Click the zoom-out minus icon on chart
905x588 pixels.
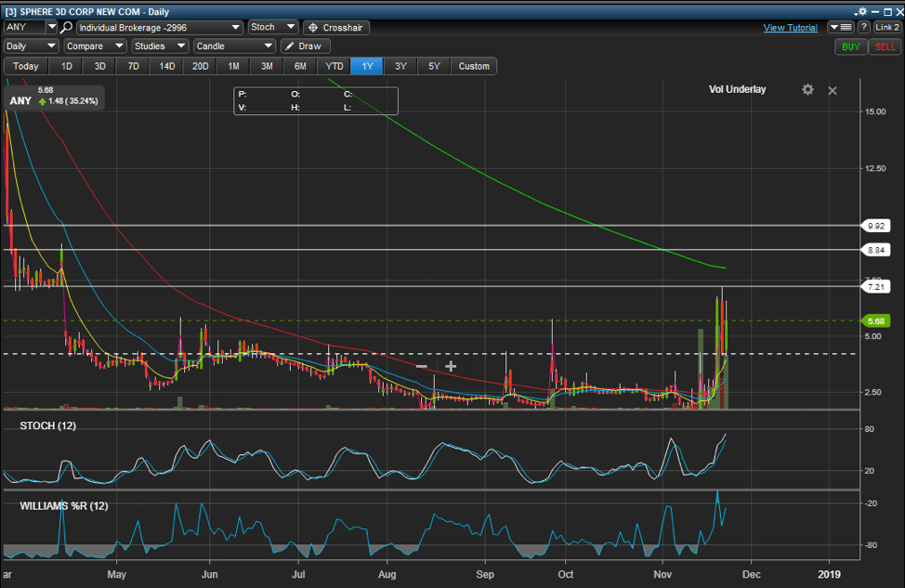pyautogui.click(x=422, y=366)
